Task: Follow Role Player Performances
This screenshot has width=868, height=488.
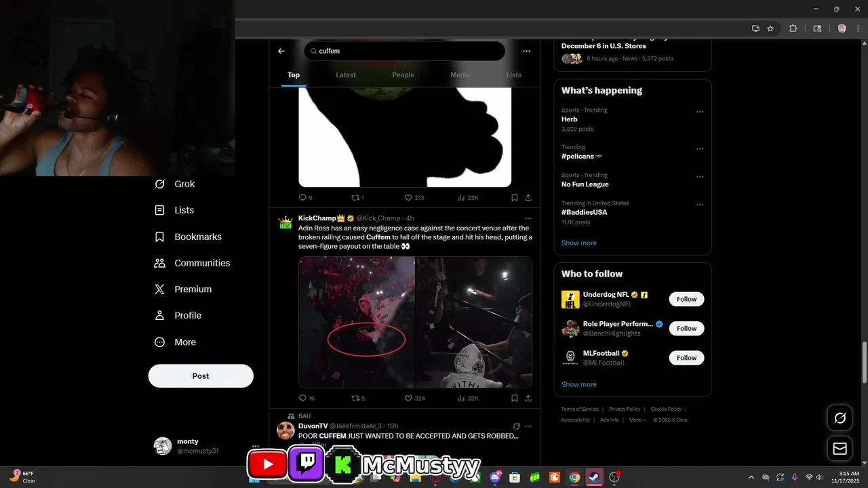Action: pos(686,328)
